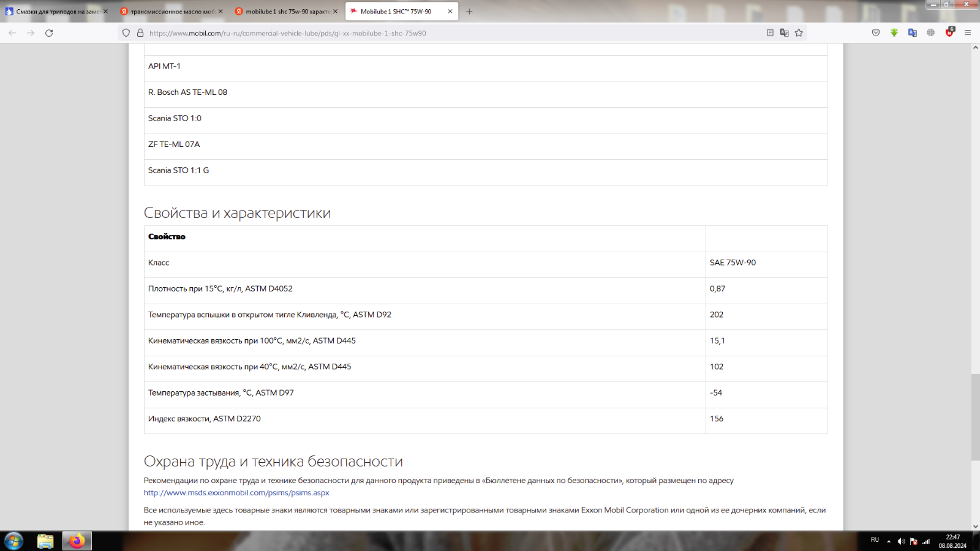
Task: Reload the current page
Action: coord(49,33)
